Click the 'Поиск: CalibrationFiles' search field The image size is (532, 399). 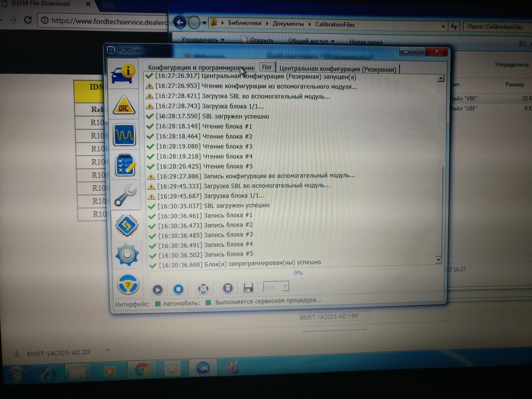(497, 27)
